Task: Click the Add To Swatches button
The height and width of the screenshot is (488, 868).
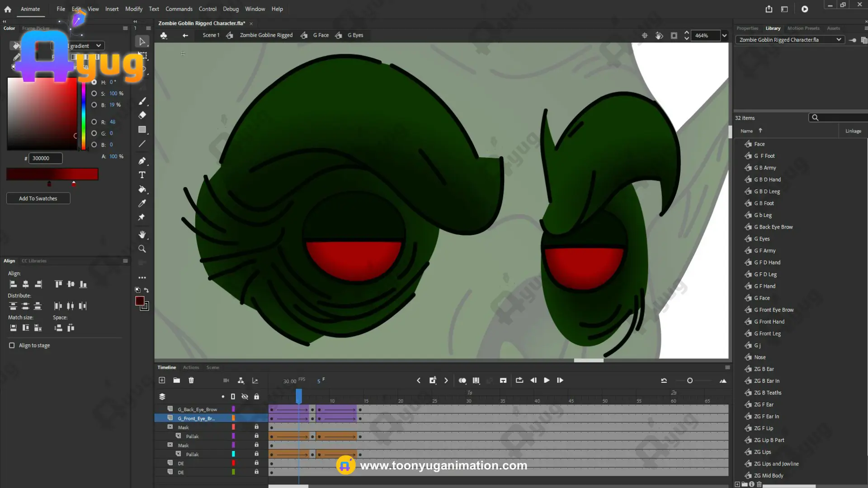Action: point(38,198)
